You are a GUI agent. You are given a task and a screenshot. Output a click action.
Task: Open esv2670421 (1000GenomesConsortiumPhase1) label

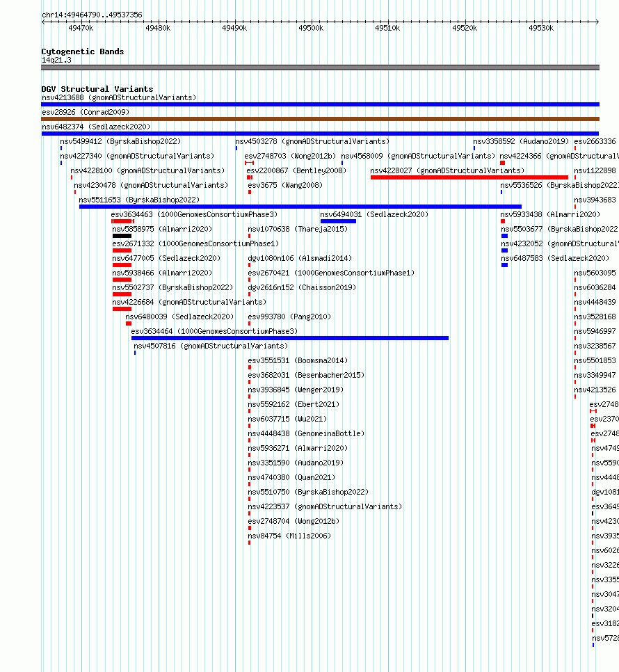[x=331, y=273]
